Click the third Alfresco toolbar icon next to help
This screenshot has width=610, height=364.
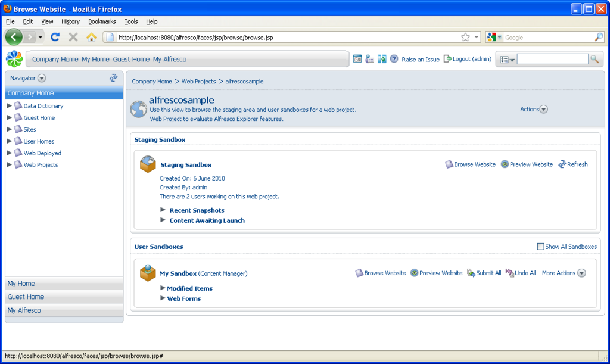pyautogui.click(x=382, y=59)
